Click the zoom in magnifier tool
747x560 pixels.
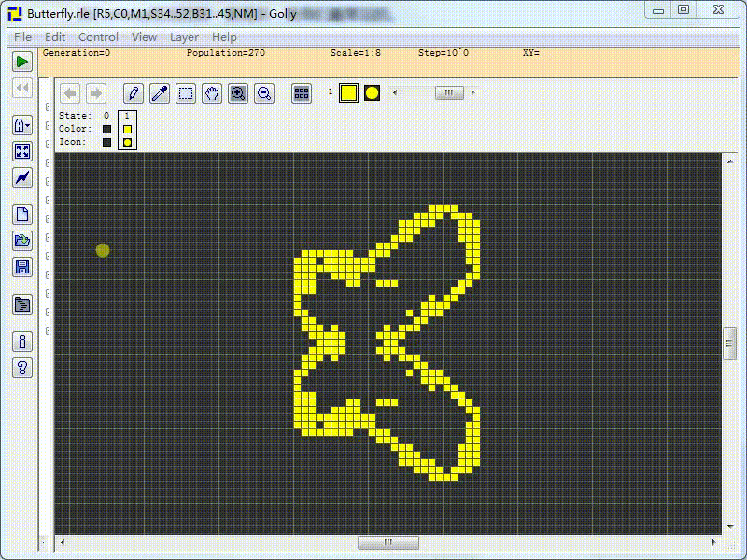(x=238, y=93)
